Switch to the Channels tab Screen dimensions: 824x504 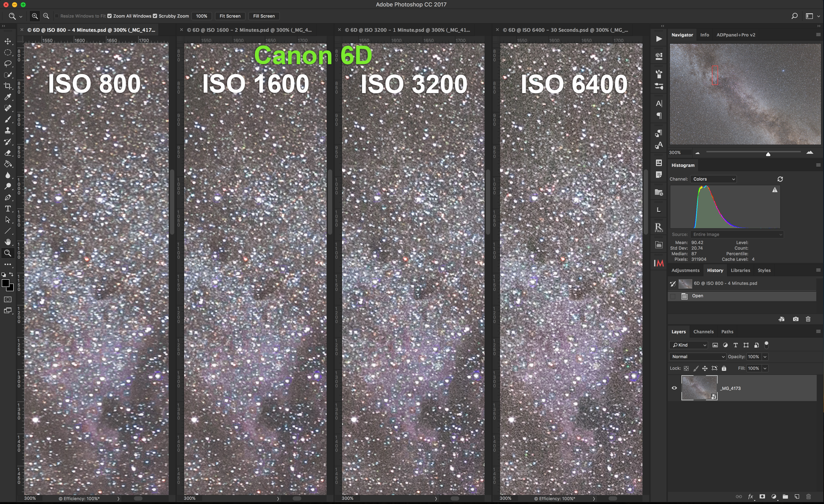coord(703,332)
